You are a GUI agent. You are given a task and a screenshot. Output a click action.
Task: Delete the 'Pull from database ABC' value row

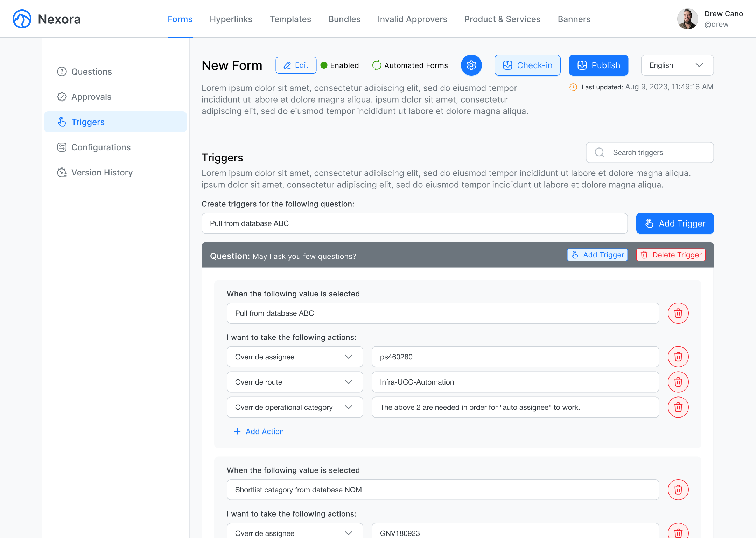[678, 313]
